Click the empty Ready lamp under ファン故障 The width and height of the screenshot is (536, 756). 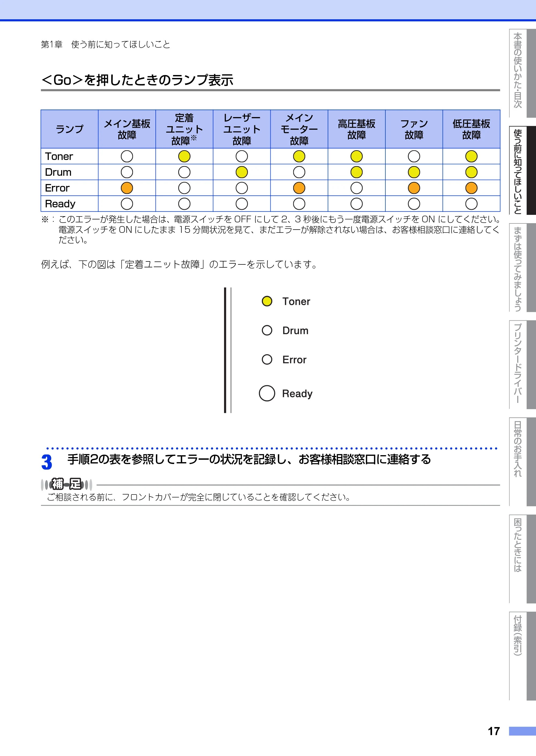click(x=414, y=204)
